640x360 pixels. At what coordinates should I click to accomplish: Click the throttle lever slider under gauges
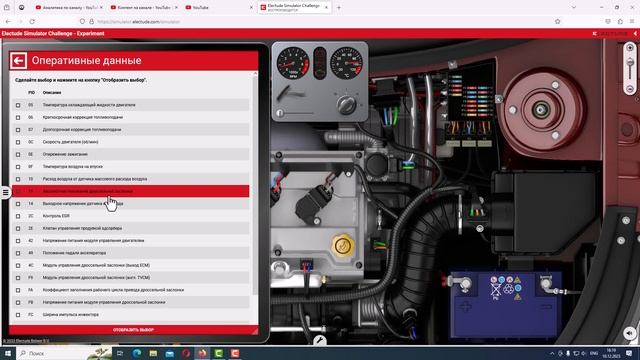(x=280, y=113)
